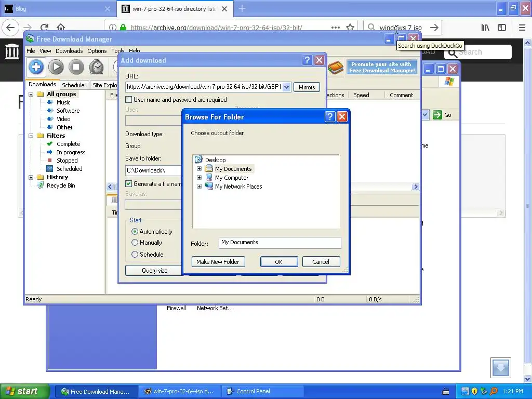Collapse the Filters tree node
532x399 pixels.
(31, 136)
